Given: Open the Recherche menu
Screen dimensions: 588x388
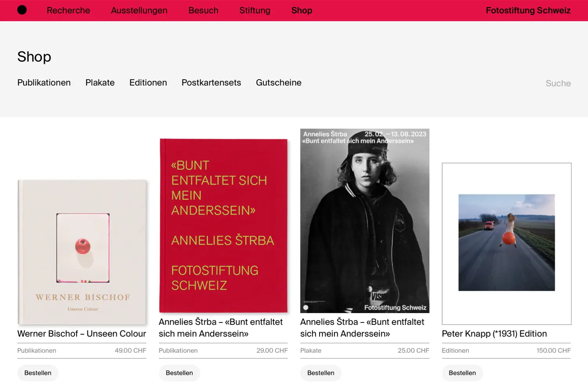Looking at the screenshot, I should (68, 11).
